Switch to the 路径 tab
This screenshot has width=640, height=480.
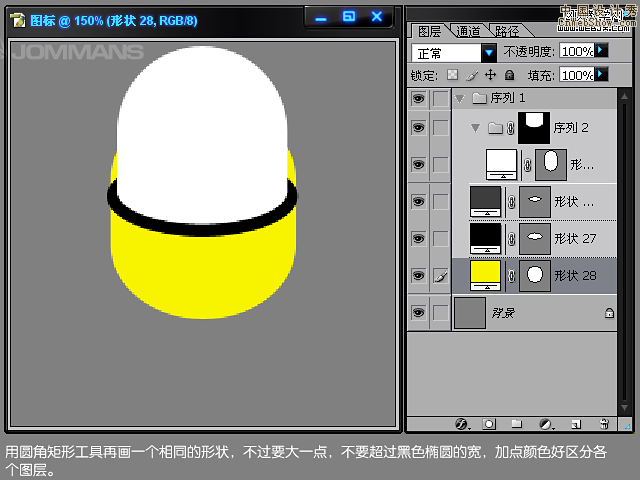[507, 31]
